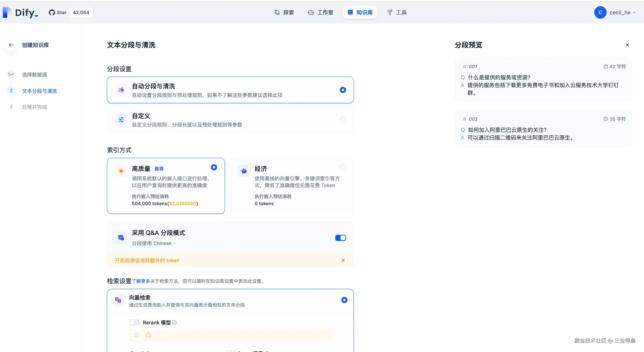The image size is (644, 352).
Task: Click the GitHub Star icon
Action: (52, 12)
